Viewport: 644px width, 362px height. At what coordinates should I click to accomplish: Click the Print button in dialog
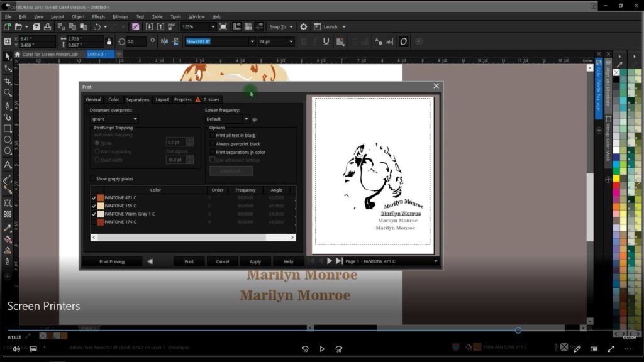pos(189,261)
